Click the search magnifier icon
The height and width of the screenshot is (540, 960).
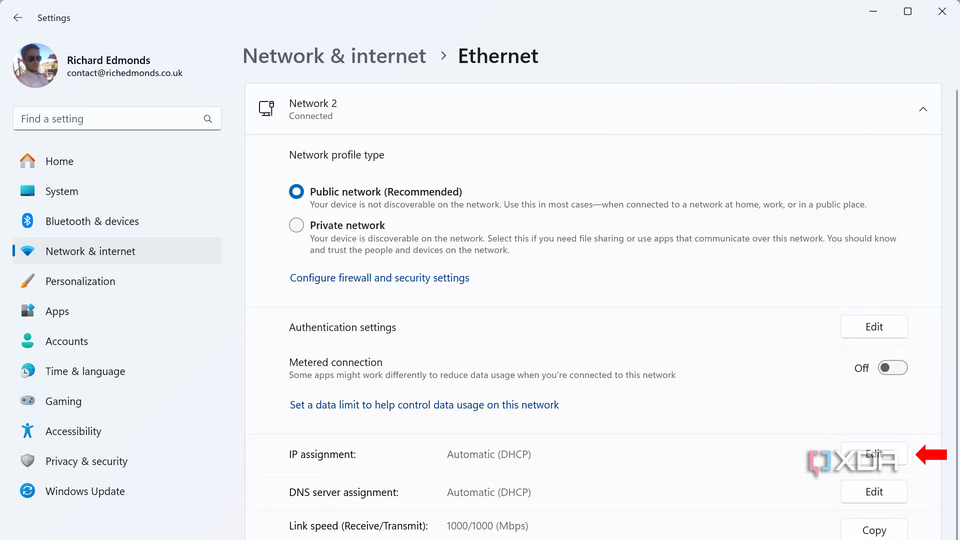pyautogui.click(x=208, y=119)
